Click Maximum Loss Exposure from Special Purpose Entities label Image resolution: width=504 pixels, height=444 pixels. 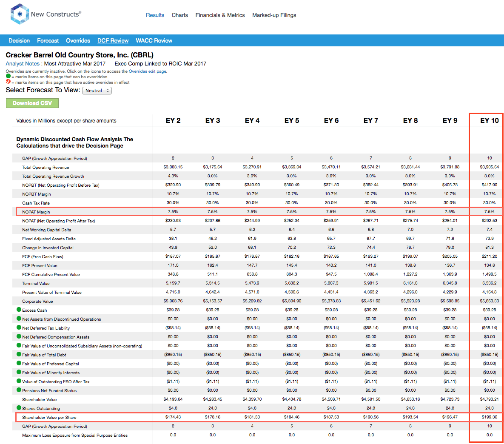75,435
